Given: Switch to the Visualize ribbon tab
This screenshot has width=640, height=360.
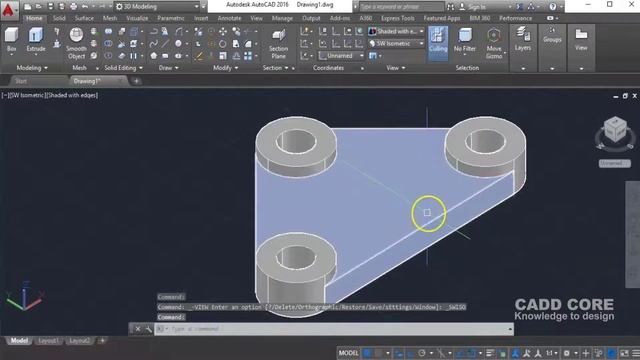Looking at the screenshot, I should click(x=137, y=18).
